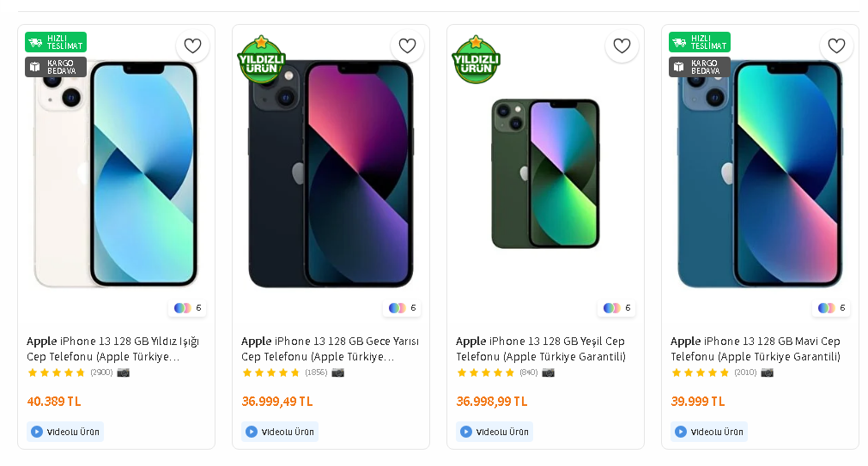Open Apple iPhone 13 Gece Yarısı title link
This screenshot has width=868, height=466.
tap(330, 348)
